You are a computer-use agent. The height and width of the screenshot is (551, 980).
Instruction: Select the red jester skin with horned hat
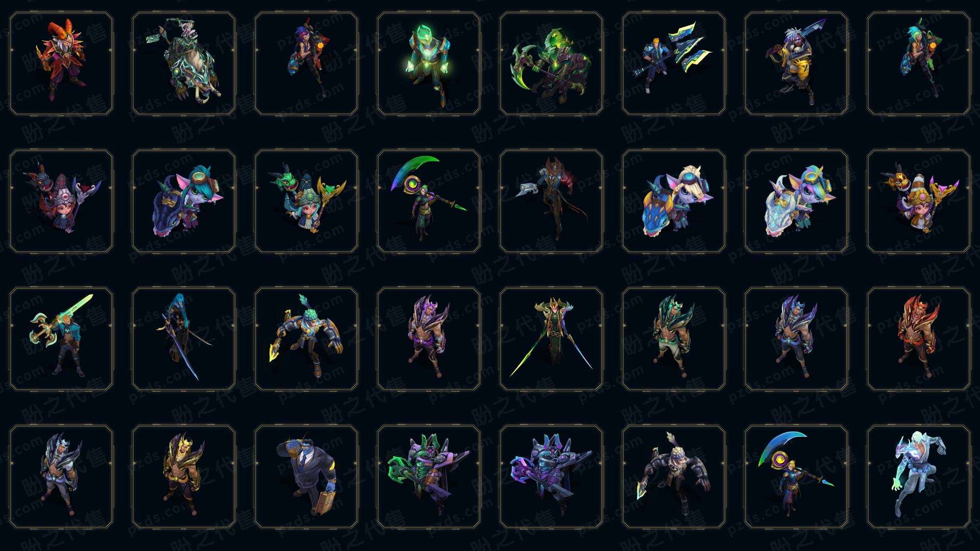point(61,63)
